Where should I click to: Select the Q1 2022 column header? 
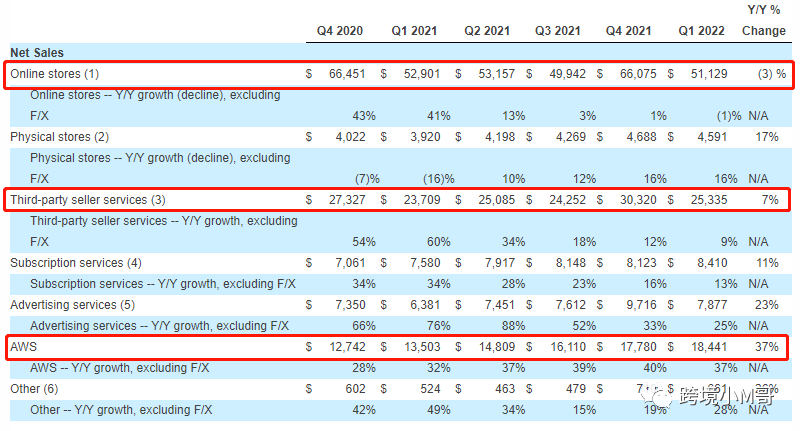pos(701,30)
